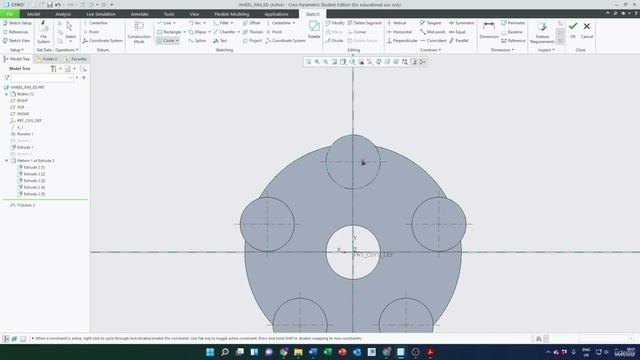
Task: Open the Favorites panel tab
Action: click(x=75, y=59)
